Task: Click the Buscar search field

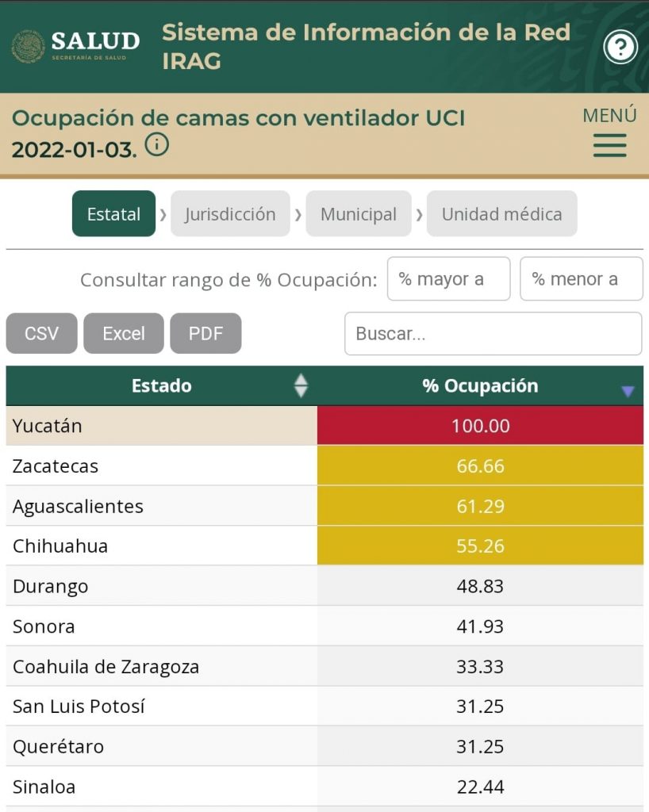Action: point(493,333)
